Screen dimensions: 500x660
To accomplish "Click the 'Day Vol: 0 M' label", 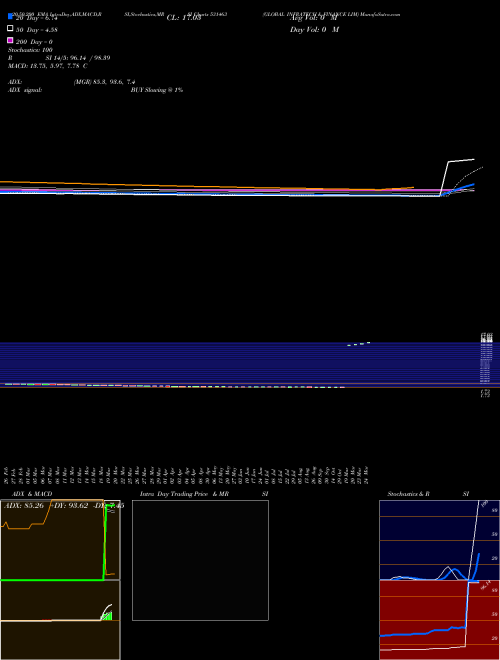I will click(314, 30).
